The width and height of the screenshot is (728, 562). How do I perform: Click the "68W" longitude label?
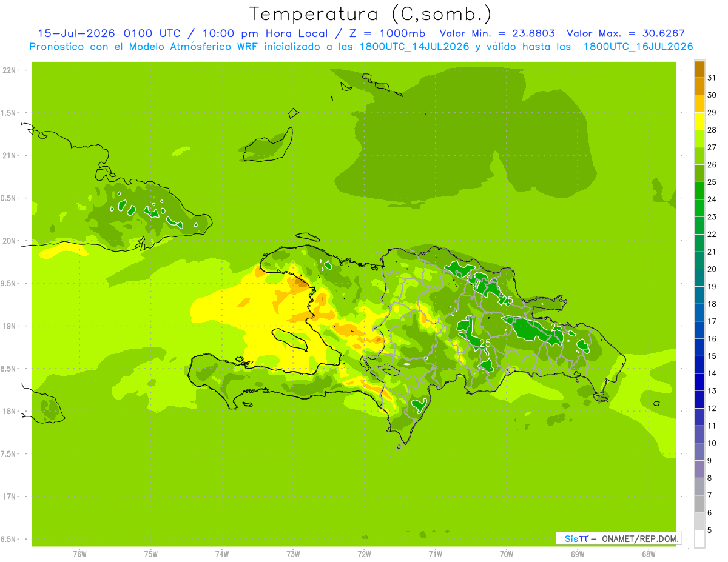tap(649, 554)
